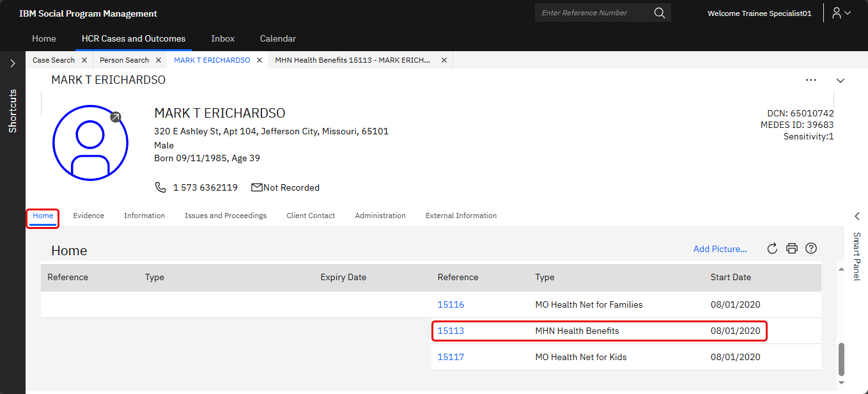The width and height of the screenshot is (868, 394).
Task: Select the MARK T ERICHARDSO tab
Action: click(x=212, y=60)
